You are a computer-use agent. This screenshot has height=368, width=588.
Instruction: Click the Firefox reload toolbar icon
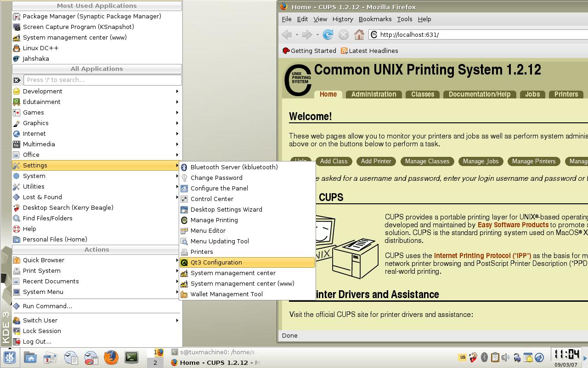(x=328, y=34)
